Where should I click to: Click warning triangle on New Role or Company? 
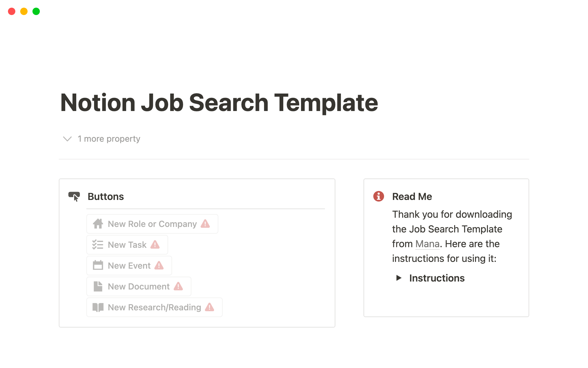pos(205,224)
